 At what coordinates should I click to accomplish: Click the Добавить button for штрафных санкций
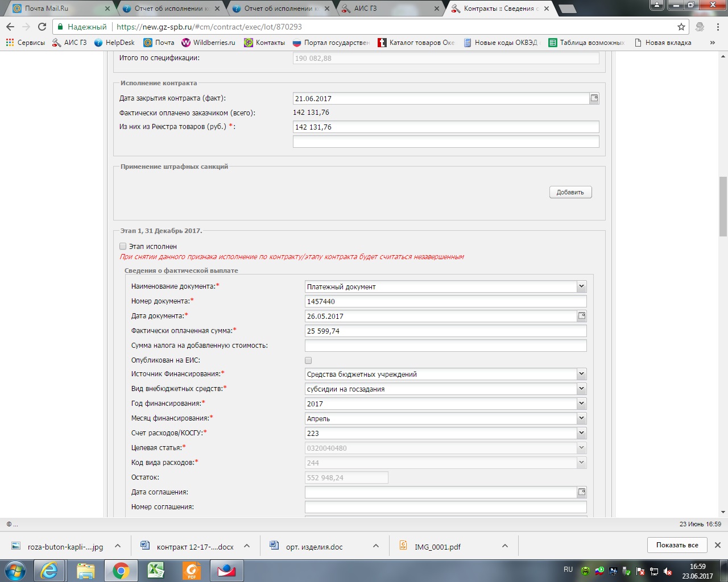(570, 192)
